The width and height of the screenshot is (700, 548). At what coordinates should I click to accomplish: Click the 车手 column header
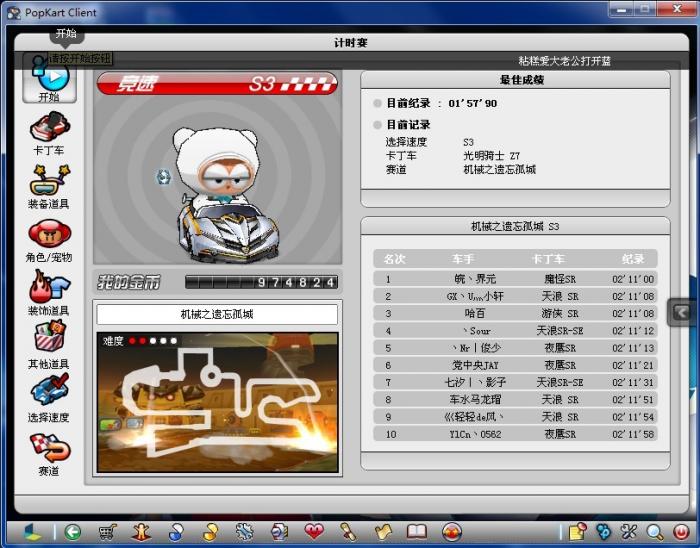[463, 259]
